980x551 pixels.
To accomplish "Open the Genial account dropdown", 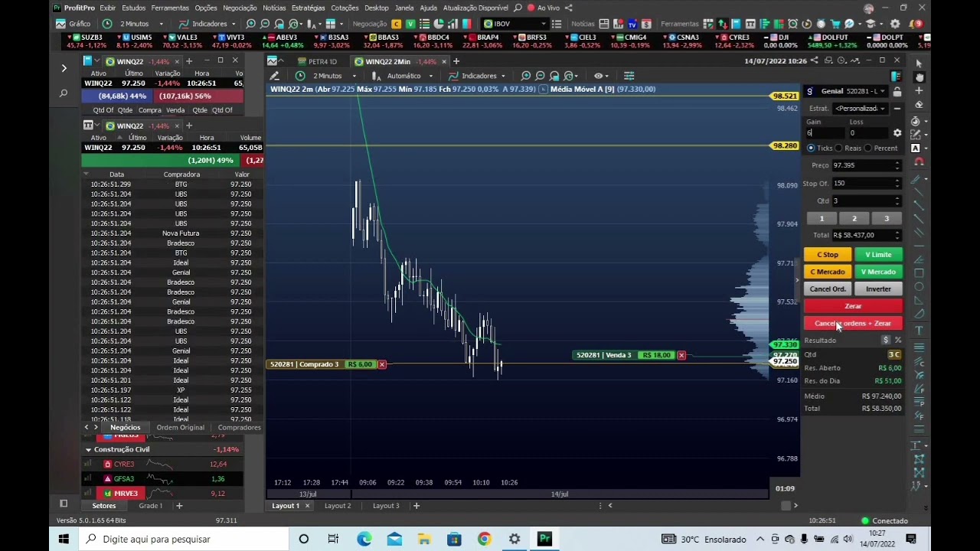I will (846, 91).
